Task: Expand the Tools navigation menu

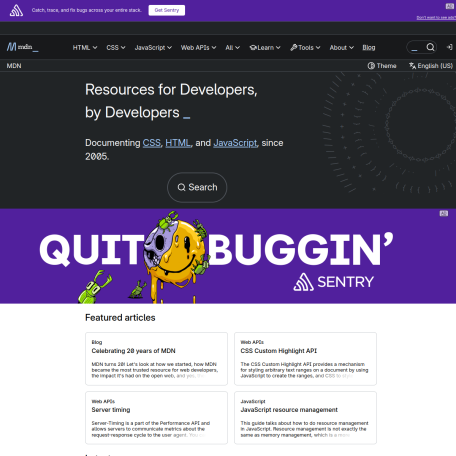Action: point(305,48)
